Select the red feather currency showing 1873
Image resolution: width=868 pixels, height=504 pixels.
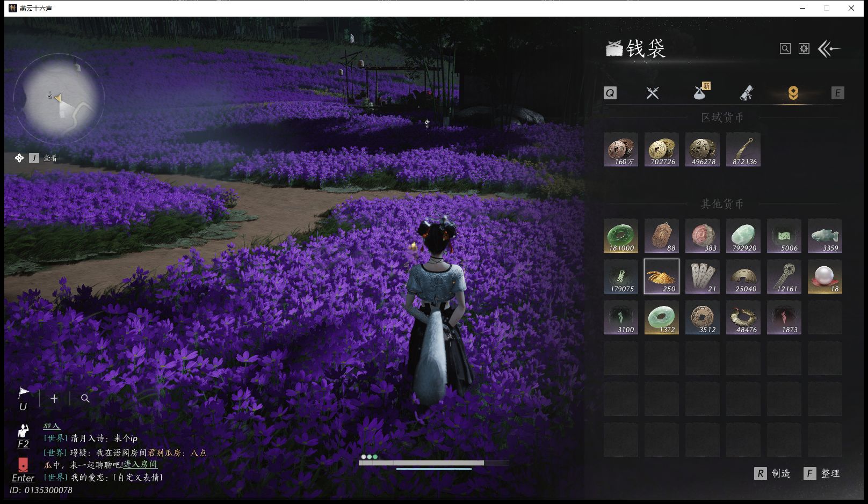tap(784, 317)
